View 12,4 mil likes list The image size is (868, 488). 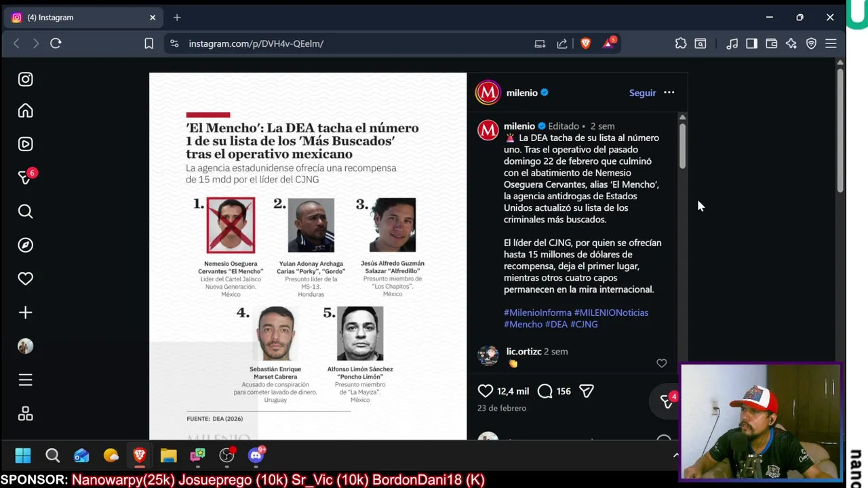(513, 391)
